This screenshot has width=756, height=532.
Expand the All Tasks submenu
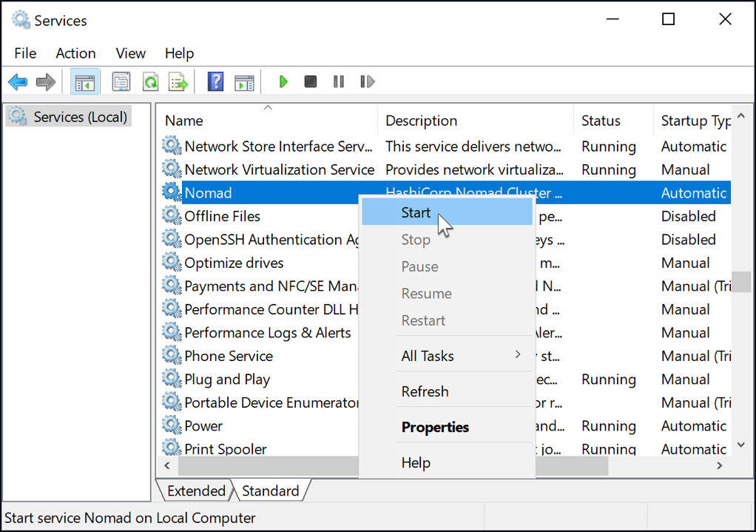point(428,356)
